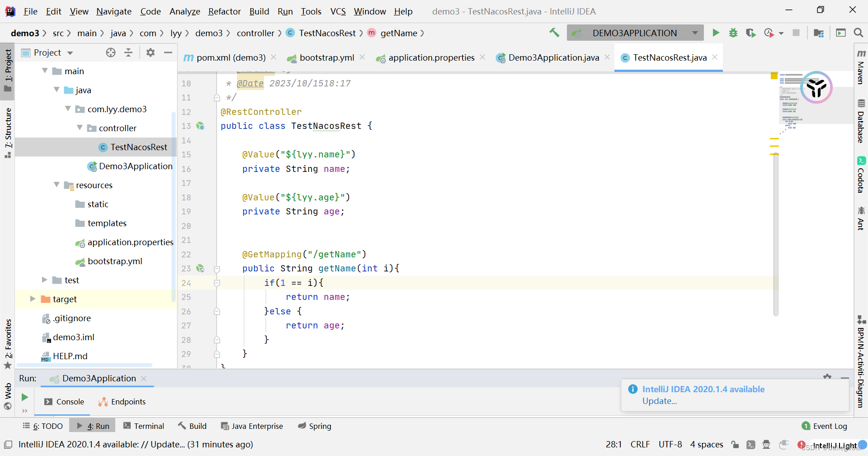Start debugging with the bug icon
This screenshot has width=868, height=456.
(733, 33)
